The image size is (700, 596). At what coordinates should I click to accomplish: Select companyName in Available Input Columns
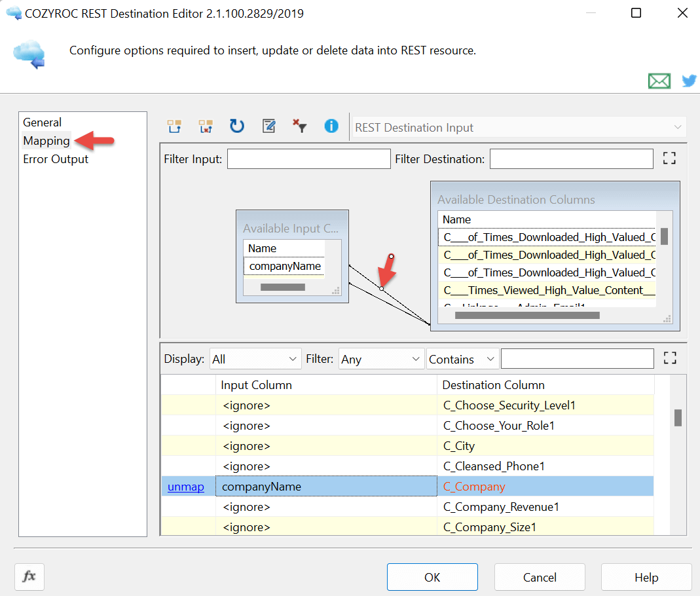coord(284,266)
